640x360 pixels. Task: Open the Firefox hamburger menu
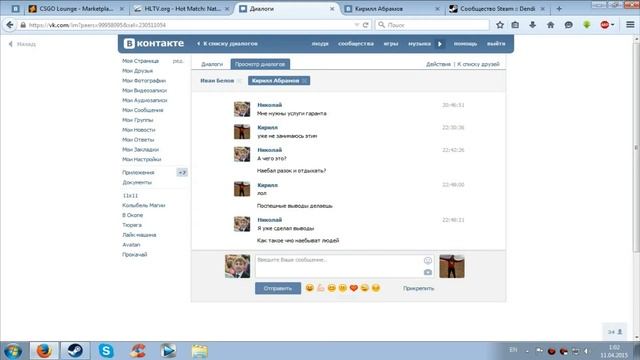[630, 25]
